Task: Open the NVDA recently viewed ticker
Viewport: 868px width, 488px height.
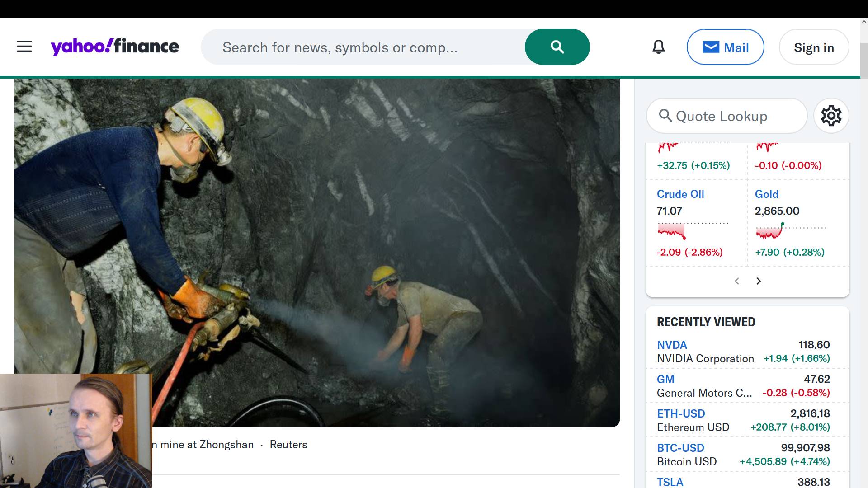Action: coord(672,345)
